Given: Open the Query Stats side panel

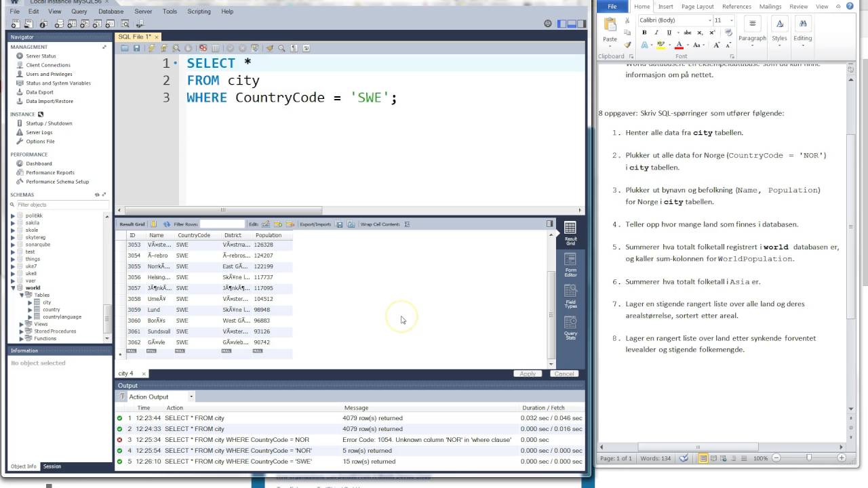Looking at the screenshot, I should 570,327.
